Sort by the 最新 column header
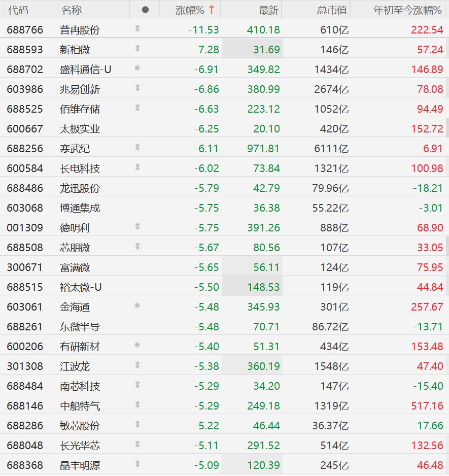 click(268, 10)
